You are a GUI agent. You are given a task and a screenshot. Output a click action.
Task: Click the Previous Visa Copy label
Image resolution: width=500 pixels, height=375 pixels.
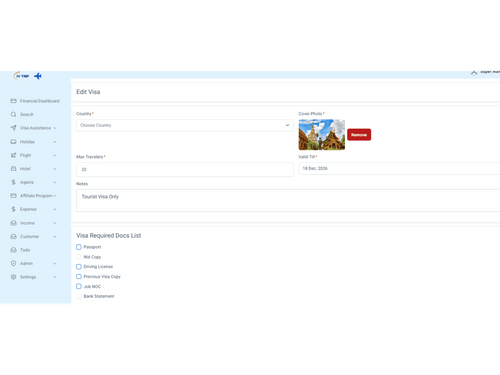(x=102, y=277)
